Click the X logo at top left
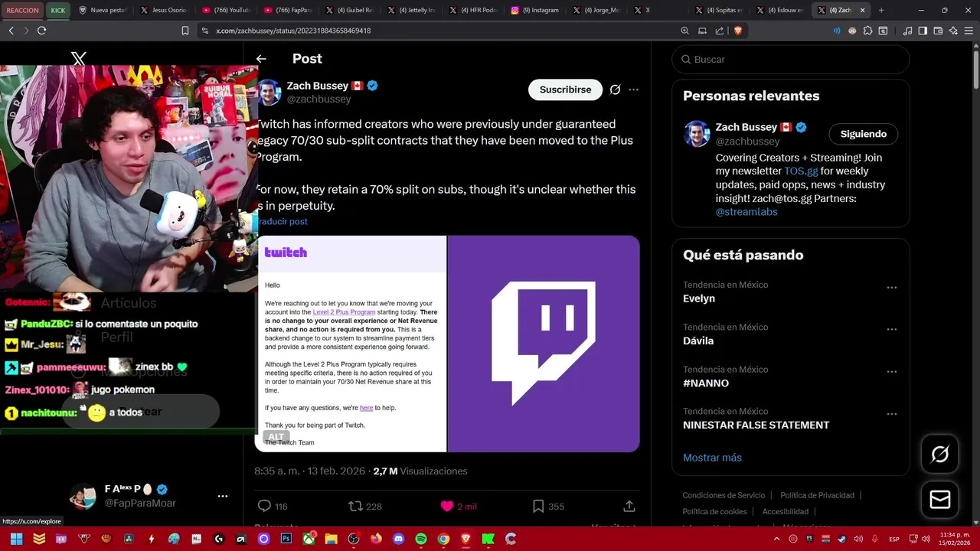Screen dimensions: 980x551 pyautogui.click(x=78, y=58)
